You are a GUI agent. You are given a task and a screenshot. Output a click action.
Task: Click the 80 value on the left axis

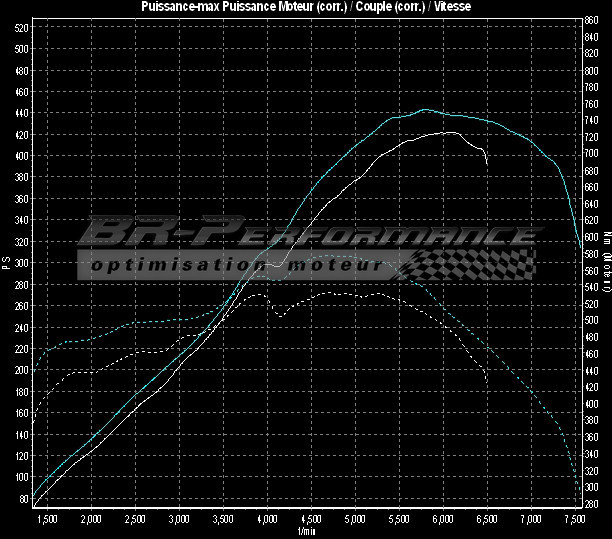[x=23, y=498]
